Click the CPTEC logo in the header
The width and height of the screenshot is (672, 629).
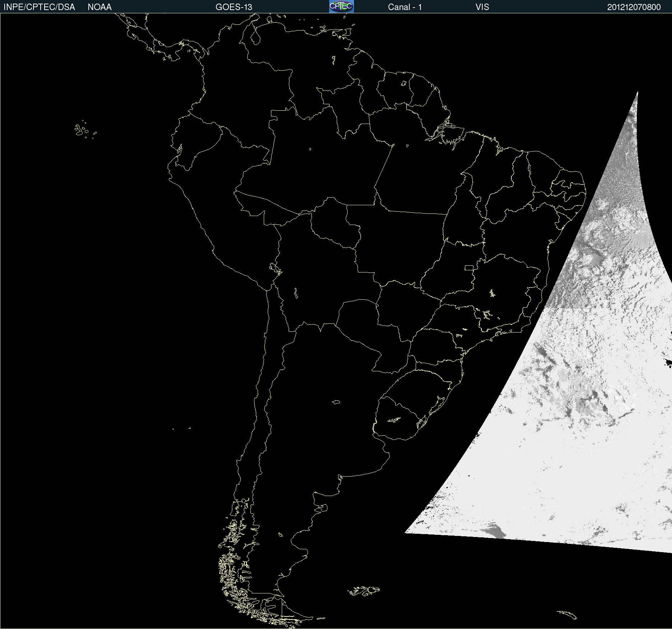click(x=341, y=6)
